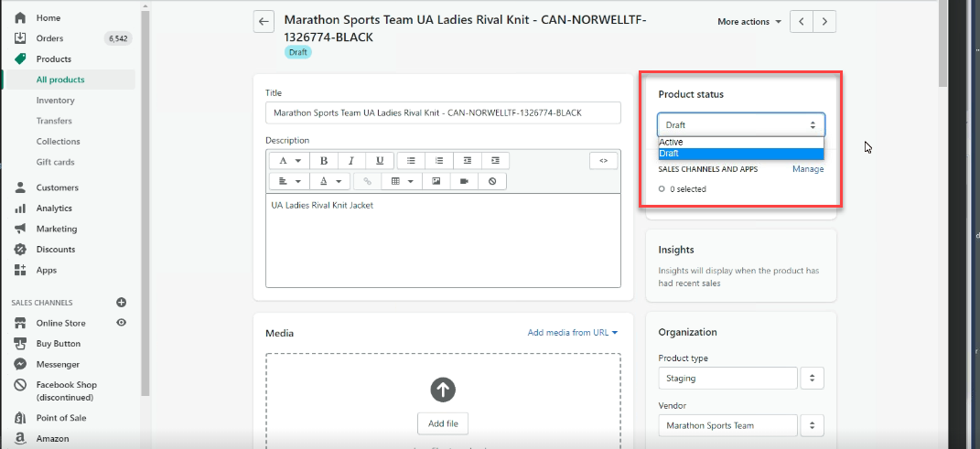Show HTML source view button
Image resolution: width=980 pixels, height=449 pixels.
(603, 161)
